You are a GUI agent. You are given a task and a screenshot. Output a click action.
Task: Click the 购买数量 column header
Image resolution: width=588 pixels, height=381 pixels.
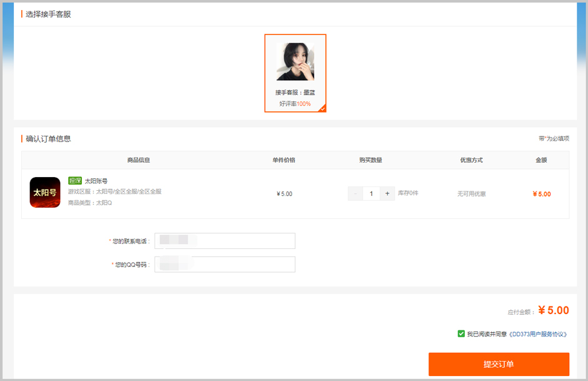coord(370,160)
